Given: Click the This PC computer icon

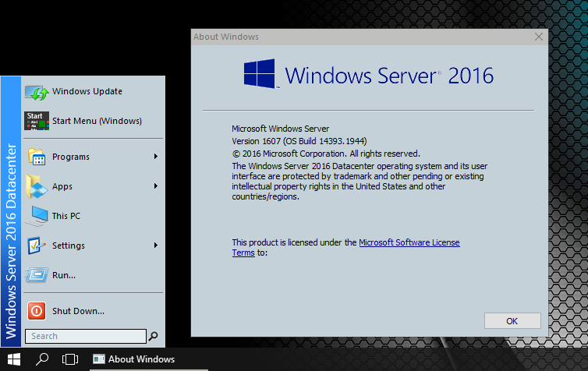Looking at the screenshot, I should (37, 216).
